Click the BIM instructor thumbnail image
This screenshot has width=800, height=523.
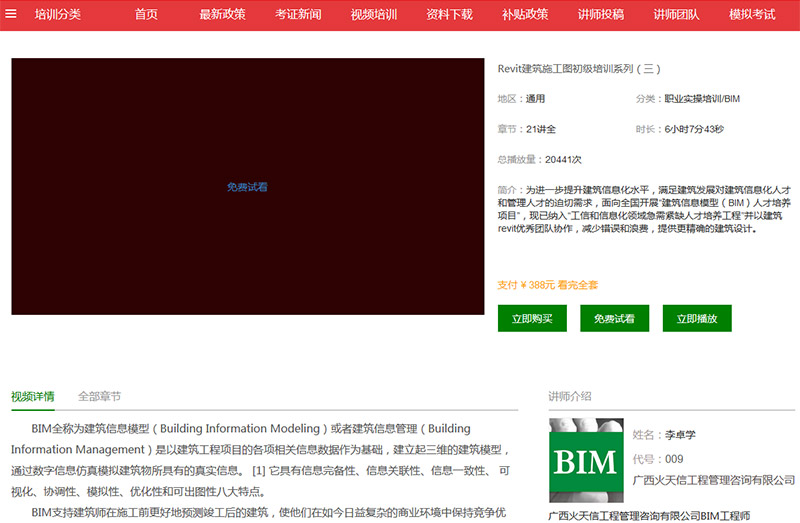pyautogui.click(x=586, y=461)
